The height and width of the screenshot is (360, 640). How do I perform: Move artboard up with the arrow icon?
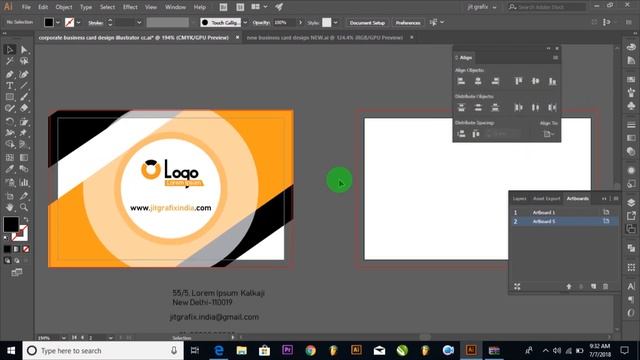tap(569, 287)
